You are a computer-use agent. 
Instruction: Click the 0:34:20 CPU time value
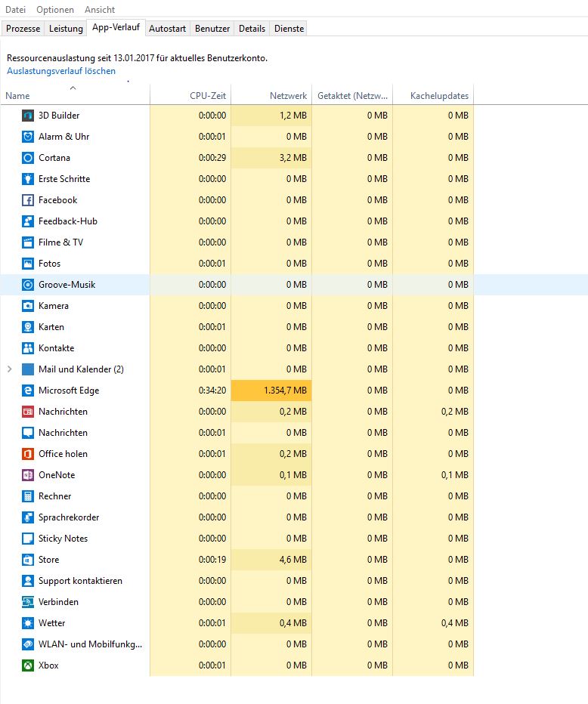[x=212, y=391]
